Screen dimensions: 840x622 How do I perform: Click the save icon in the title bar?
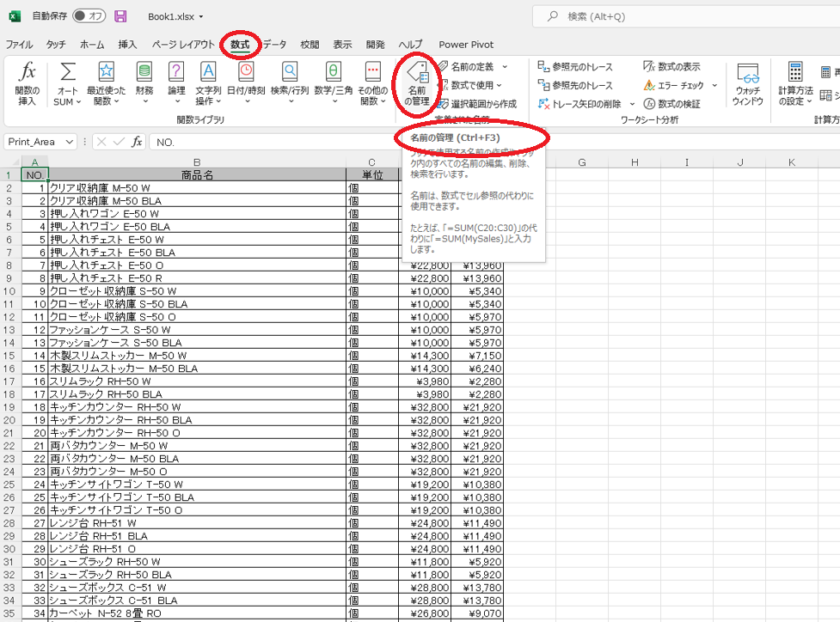click(x=120, y=16)
